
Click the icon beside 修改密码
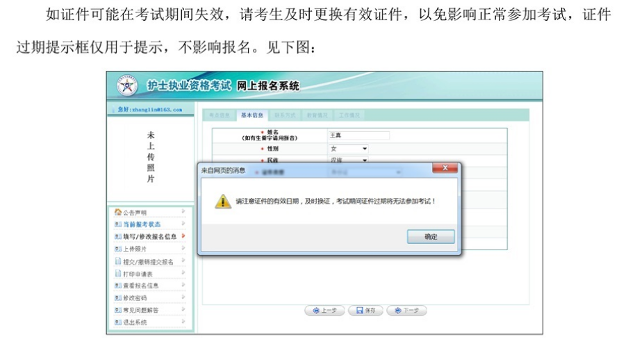click(117, 298)
